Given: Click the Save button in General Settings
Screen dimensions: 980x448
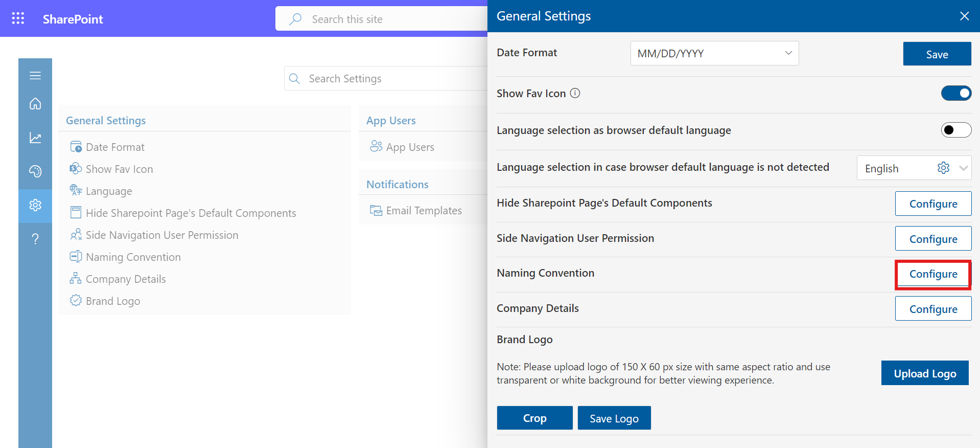Looking at the screenshot, I should [x=937, y=54].
